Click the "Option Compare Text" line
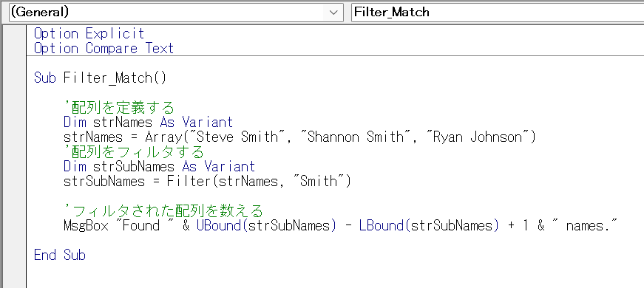 pos(104,49)
